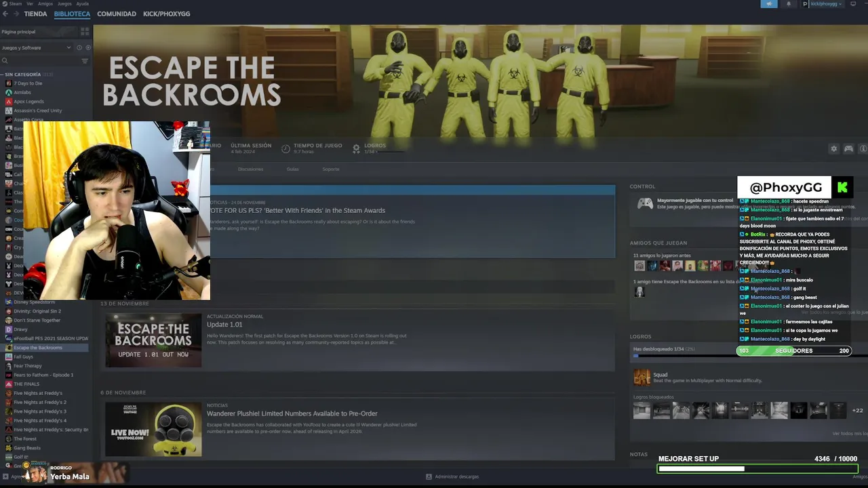Viewport: 868px width, 488px height.
Task: Click the controller icon in Control panel
Action: [644, 203]
